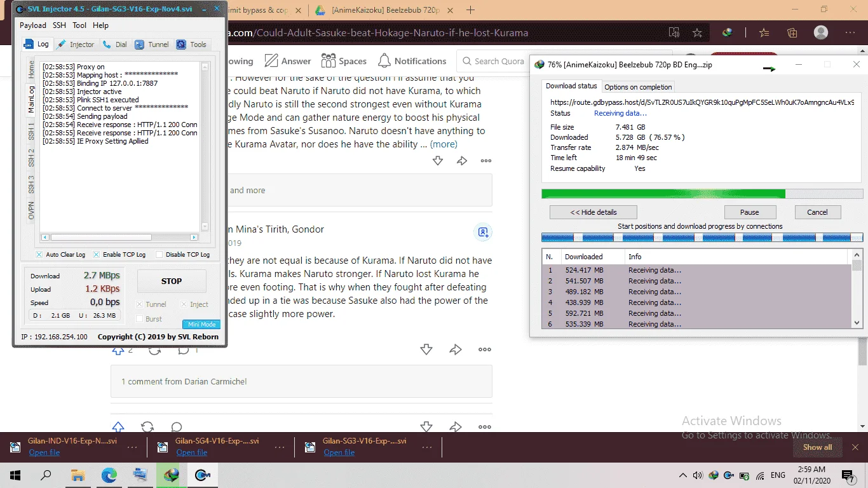Select connection row 1 with 524.417 MB
868x488 pixels.
point(697,270)
